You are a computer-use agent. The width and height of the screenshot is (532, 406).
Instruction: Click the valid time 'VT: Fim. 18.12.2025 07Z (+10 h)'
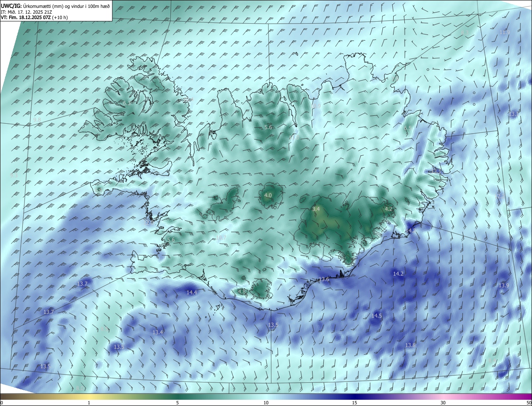click(34, 17)
